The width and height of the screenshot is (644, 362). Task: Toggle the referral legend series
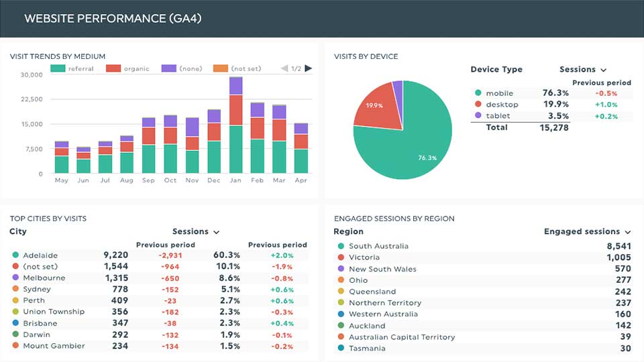click(x=72, y=68)
